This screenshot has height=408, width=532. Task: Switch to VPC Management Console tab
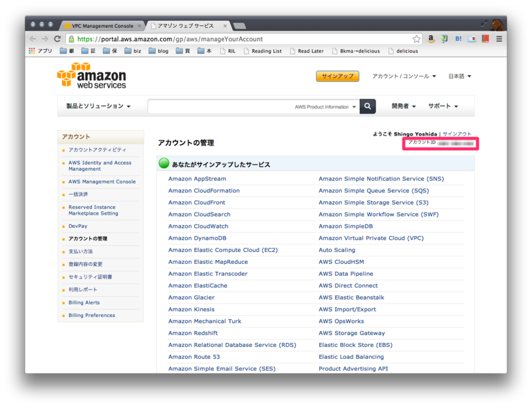coord(102,26)
